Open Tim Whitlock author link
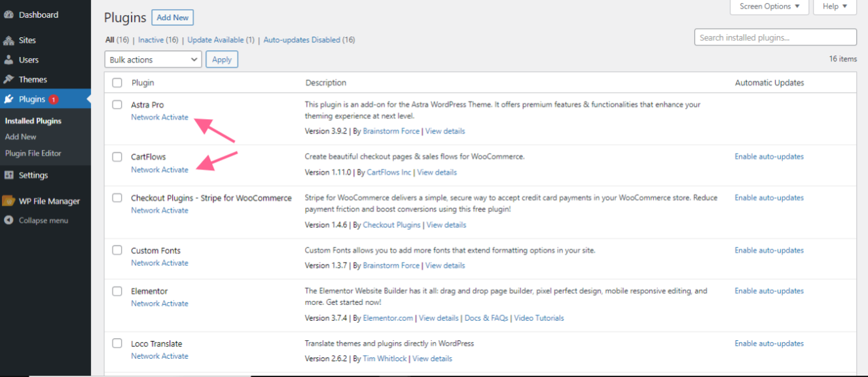The width and height of the screenshot is (868, 377). [385, 359]
